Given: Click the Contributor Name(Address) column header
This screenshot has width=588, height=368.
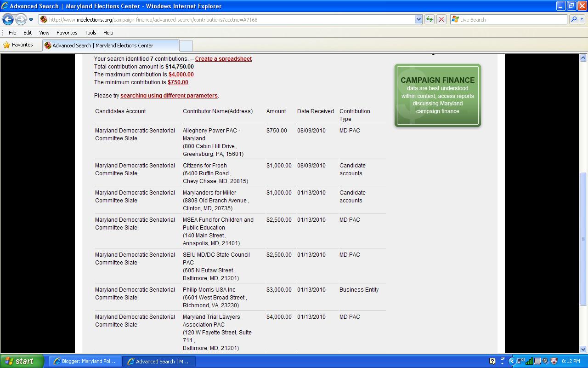Looking at the screenshot, I should click(x=218, y=111).
